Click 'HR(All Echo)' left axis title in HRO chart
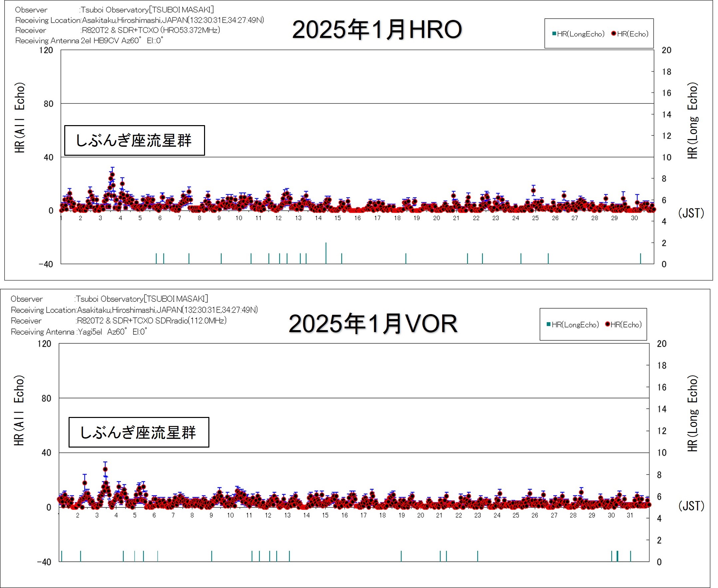 point(20,117)
